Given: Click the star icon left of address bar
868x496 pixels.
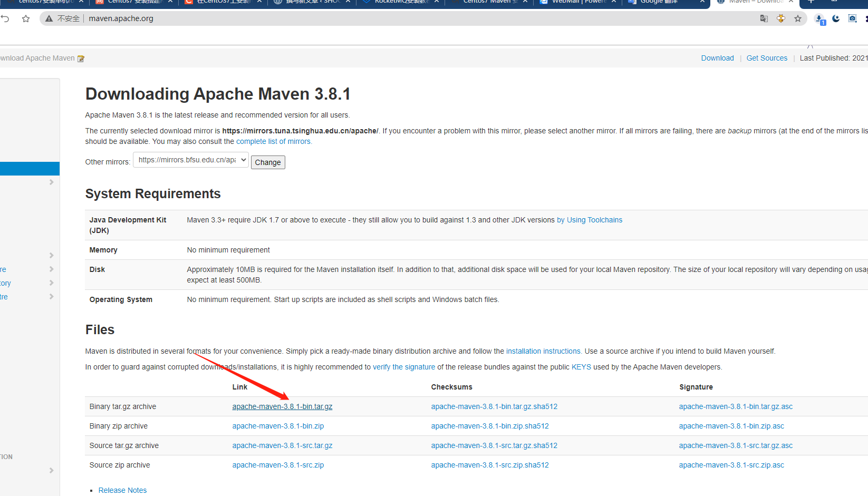Looking at the screenshot, I should [26, 18].
